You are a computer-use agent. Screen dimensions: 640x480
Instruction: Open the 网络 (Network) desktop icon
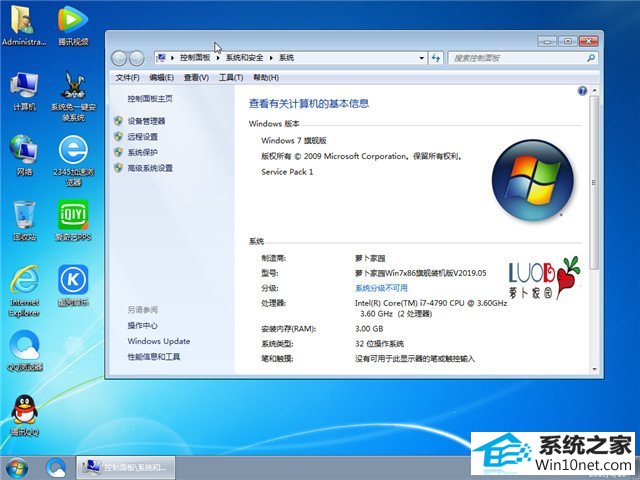pos(24,156)
